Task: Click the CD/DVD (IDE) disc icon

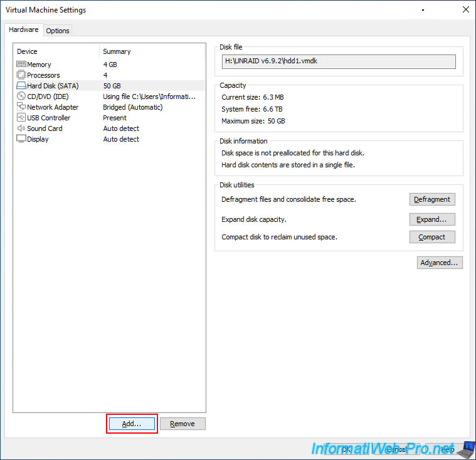Action: (x=21, y=97)
